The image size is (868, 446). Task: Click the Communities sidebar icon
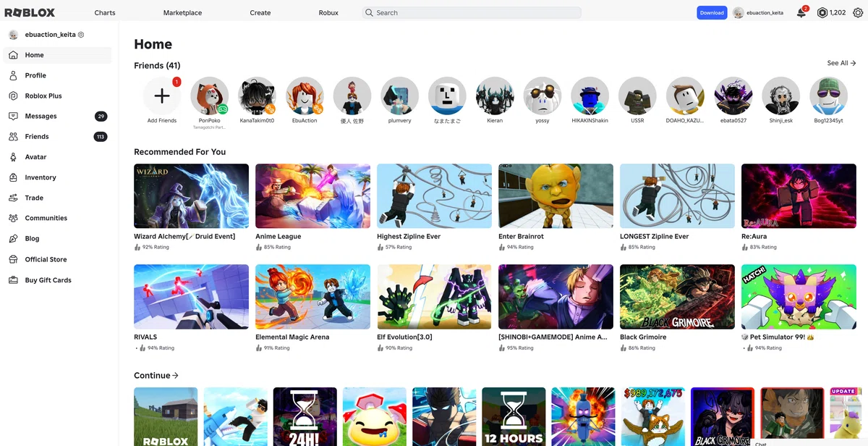point(13,218)
